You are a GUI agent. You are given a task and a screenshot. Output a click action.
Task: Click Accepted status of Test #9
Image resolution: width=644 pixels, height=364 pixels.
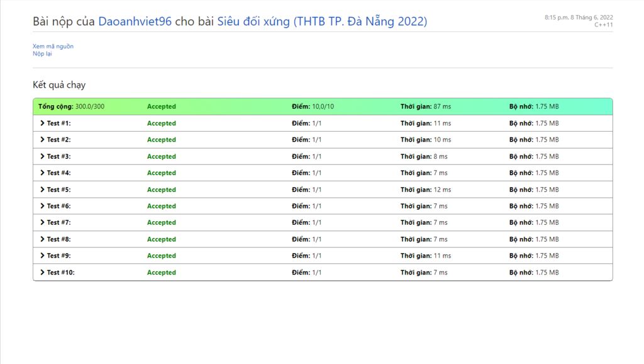tap(162, 256)
